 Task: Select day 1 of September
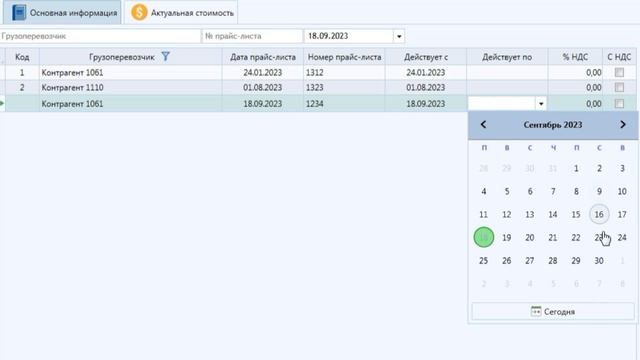click(x=576, y=168)
